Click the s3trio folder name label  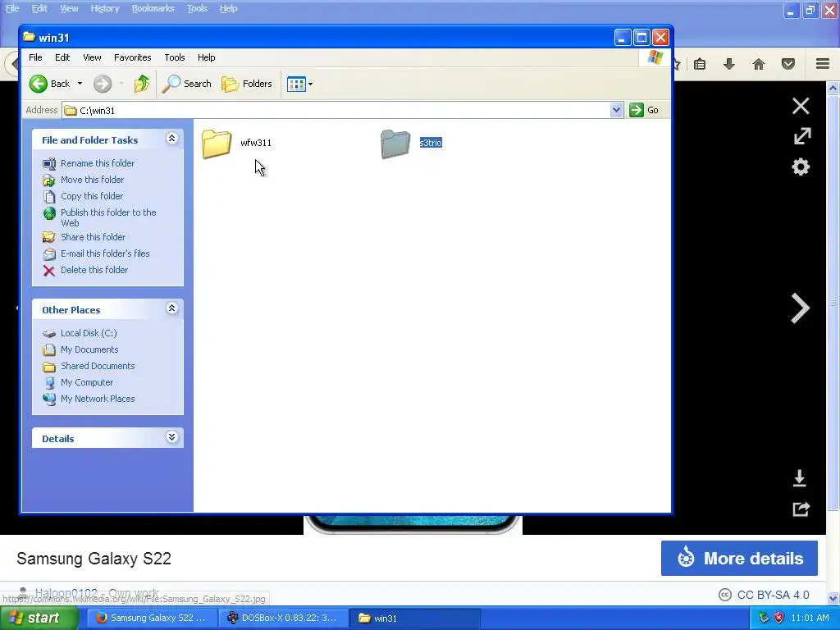[x=431, y=143]
